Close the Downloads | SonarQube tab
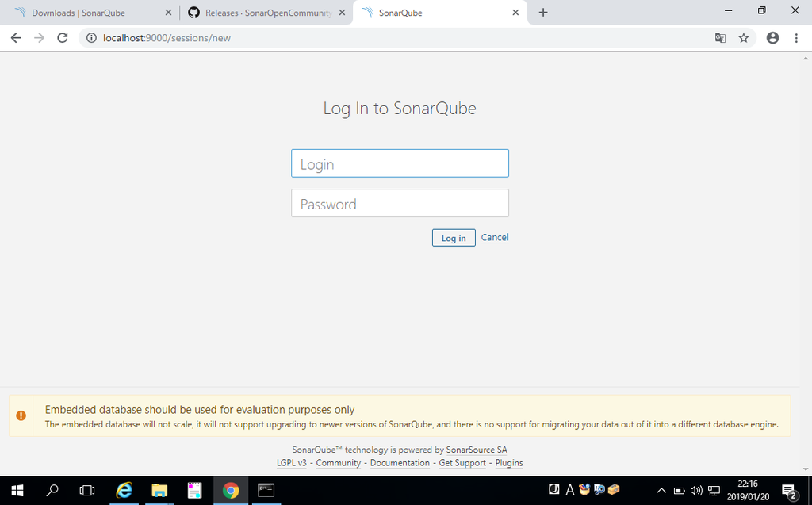The image size is (812, 505). pyautogui.click(x=168, y=13)
